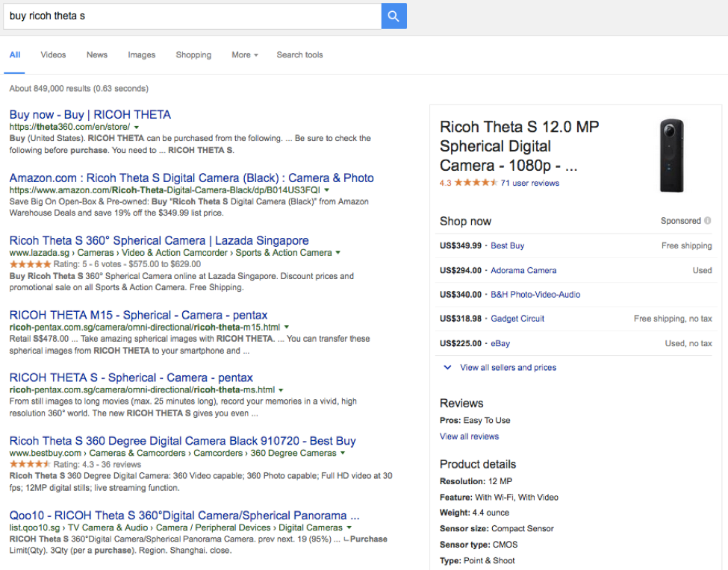
Task: Open the Buy now RICOH THETA result
Action: point(90,115)
